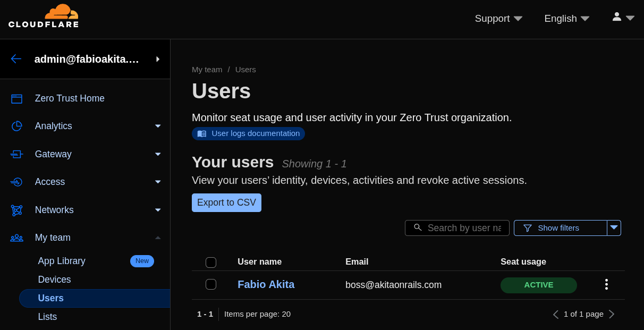Click the User name column header
The width and height of the screenshot is (644, 330).
pos(259,261)
